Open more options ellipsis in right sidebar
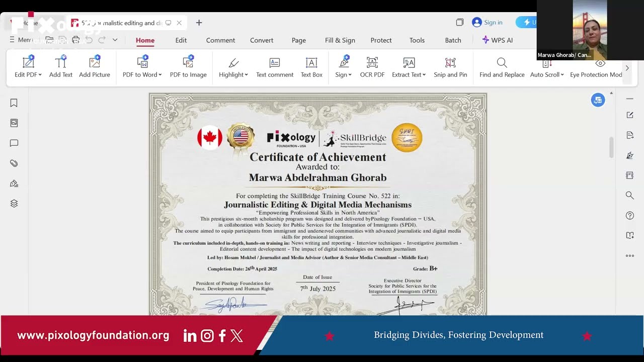Image resolution: width=644 pixels, height=362 pixels. (630, 255)
